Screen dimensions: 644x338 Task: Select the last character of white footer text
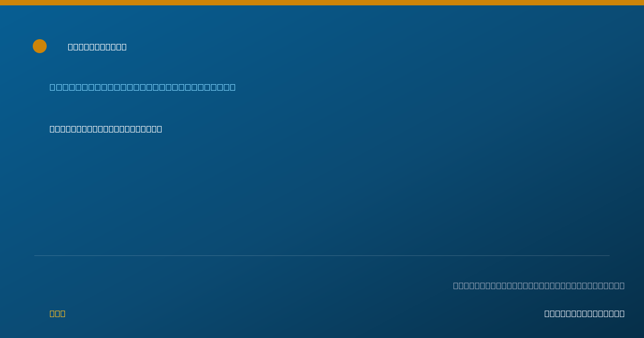click(622, 313)
